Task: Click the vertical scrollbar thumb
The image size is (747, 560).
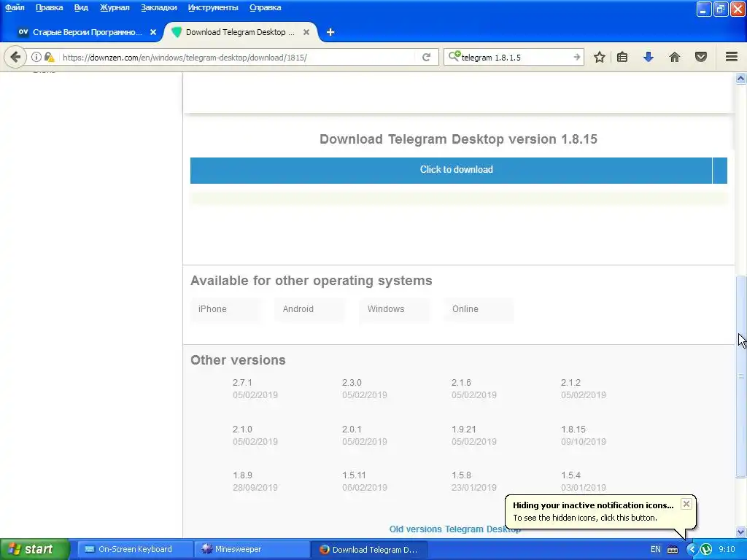Action: (741, 376)
